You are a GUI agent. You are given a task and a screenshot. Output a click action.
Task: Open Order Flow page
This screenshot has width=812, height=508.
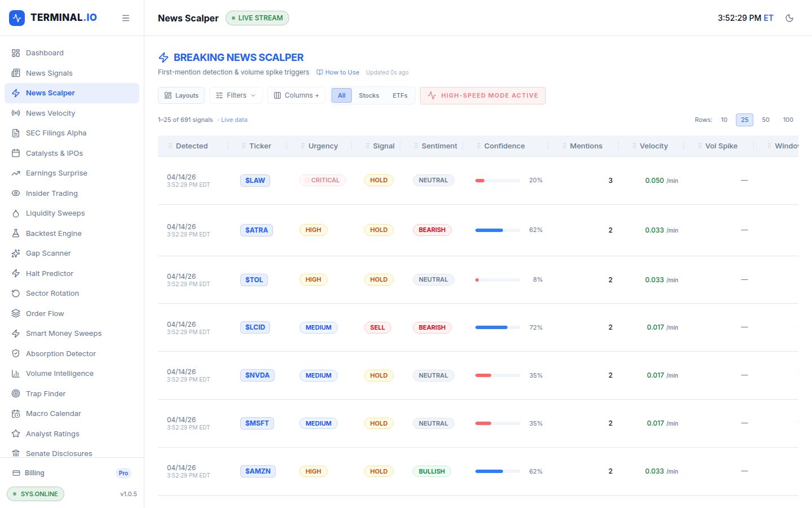click(72, 313)
